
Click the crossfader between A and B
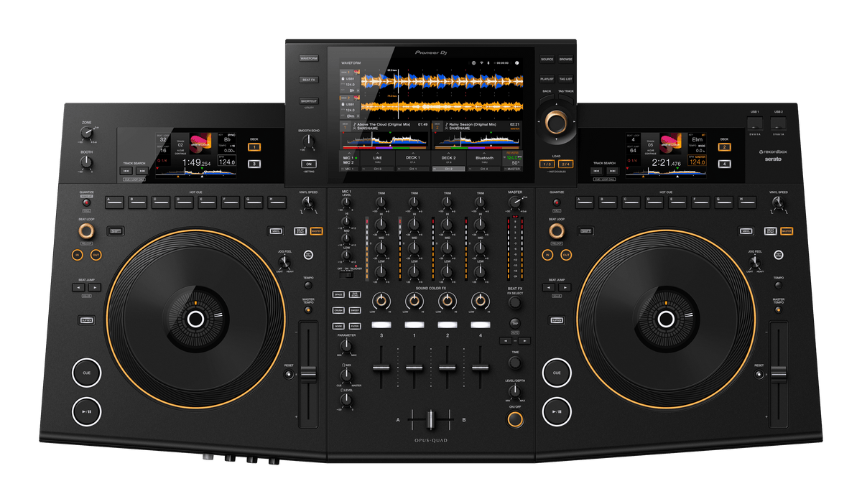[431, 419]
